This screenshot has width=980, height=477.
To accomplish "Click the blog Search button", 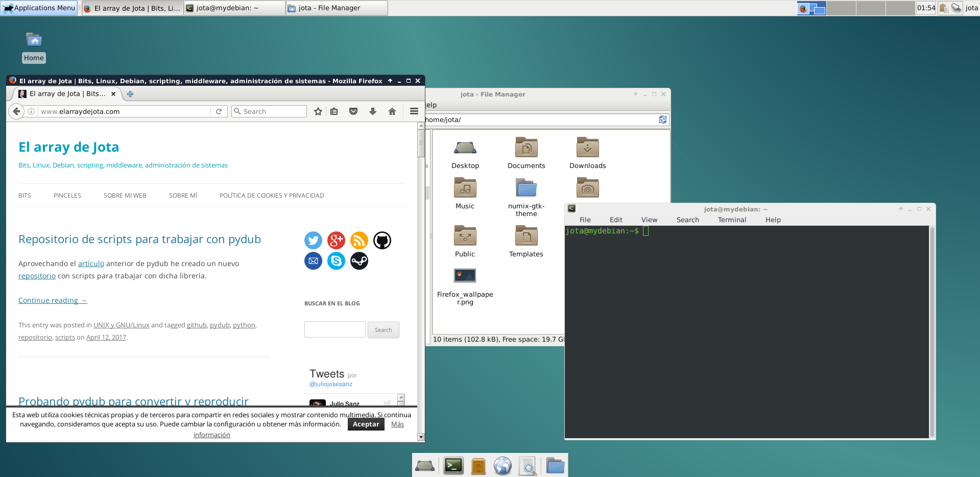I will click(x=384, y=330).
